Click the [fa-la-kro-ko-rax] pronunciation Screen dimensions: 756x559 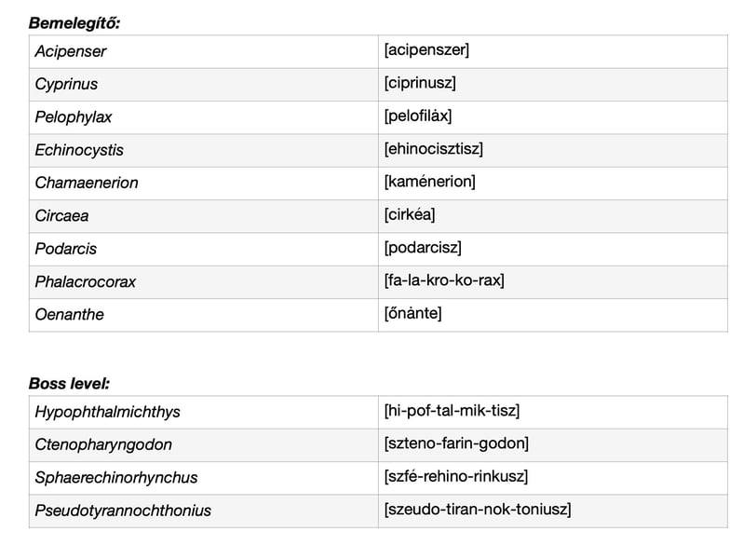click(x=444, y=280)
